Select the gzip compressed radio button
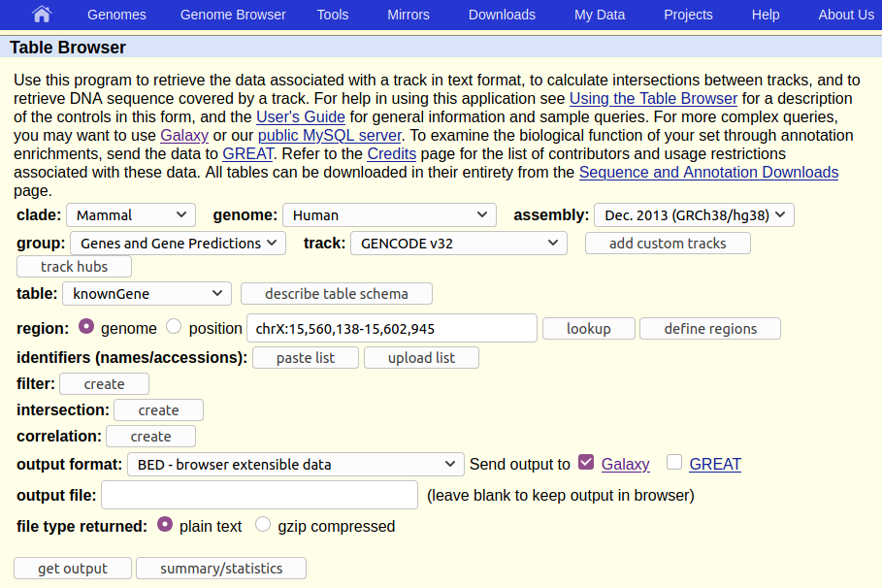This screenshot has height=588, width=882. (x=263, y=524)
